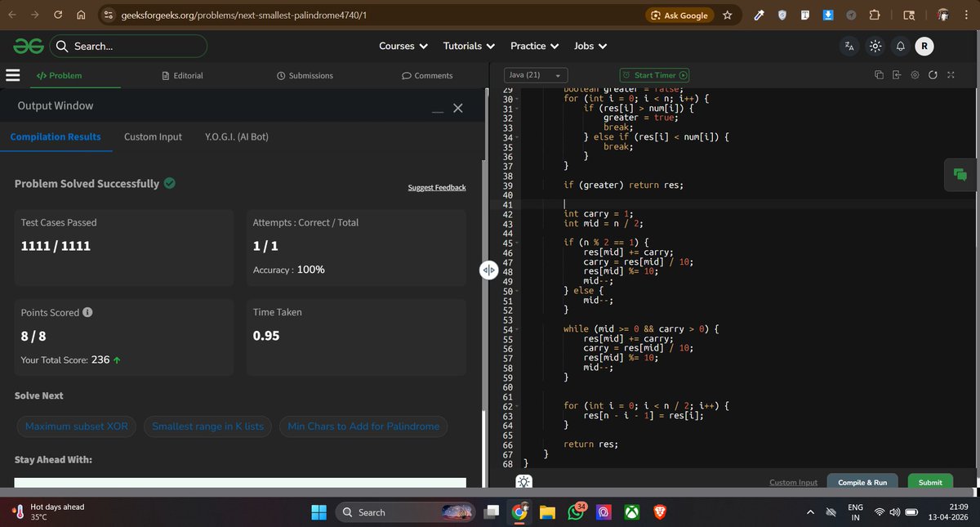Open the Custom Input tab in Output Window
This screenshot has height=527, width=980.
[153, 136]
